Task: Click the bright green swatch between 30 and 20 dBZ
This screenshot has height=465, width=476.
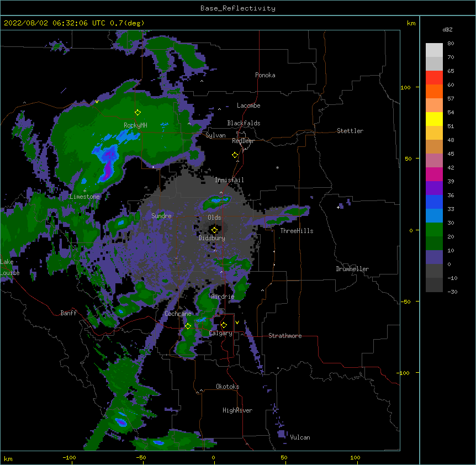Action: tap(434, 230)
